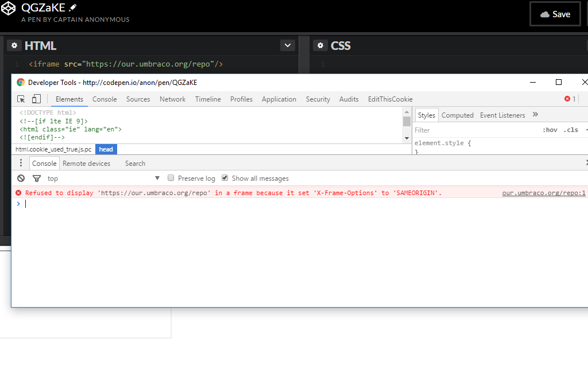Switch to the Styles pane
588x365 pixels.
[427, 115]
